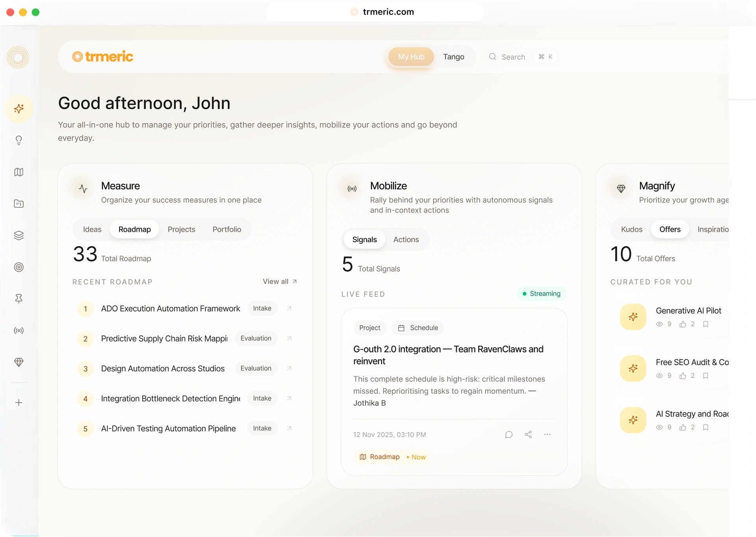The width and height of the screenshot is (756, 537).
Task: Open arrow for Design Automation Across Studios
Action: [x=289, y=368]
